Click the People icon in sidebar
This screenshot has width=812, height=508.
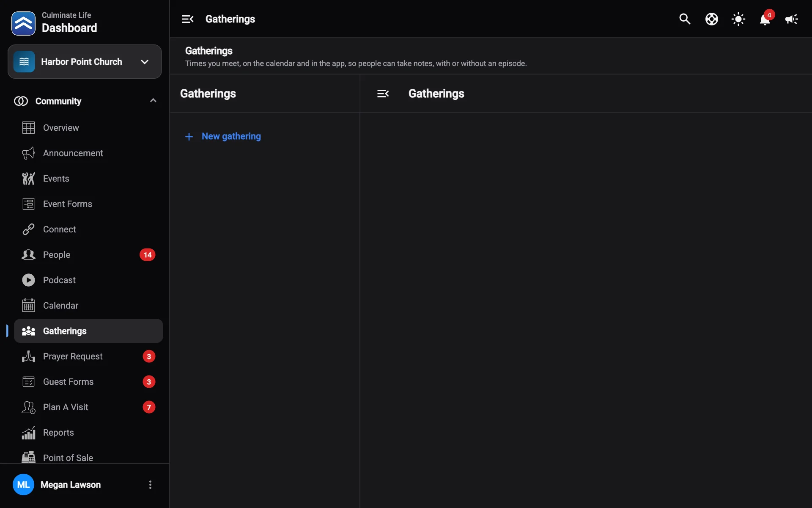point(28,255)
